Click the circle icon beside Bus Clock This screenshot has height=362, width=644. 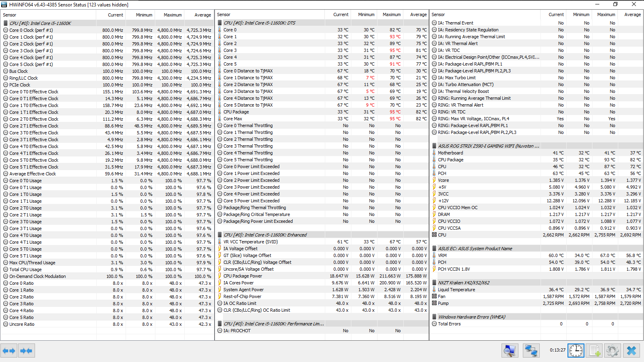tap(6, 71)
